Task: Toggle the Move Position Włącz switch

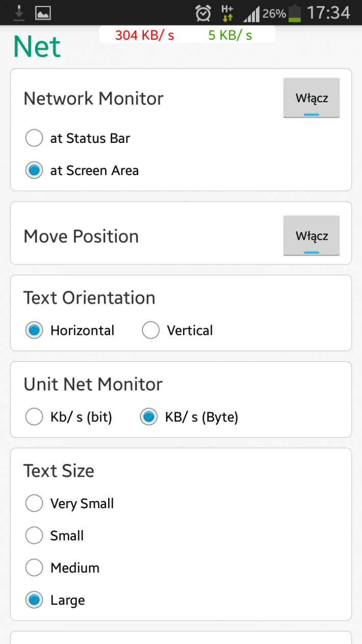Action: (x=312, y=236)
